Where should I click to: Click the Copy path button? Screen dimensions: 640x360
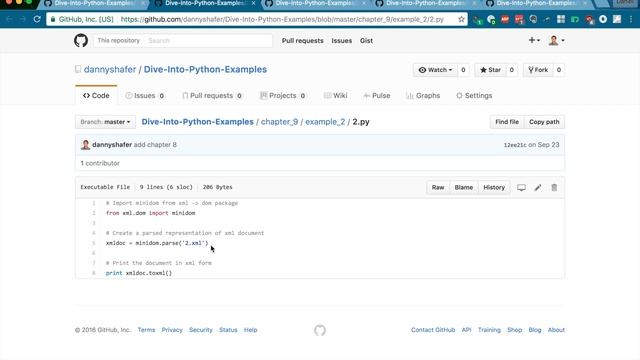[544, 122]
